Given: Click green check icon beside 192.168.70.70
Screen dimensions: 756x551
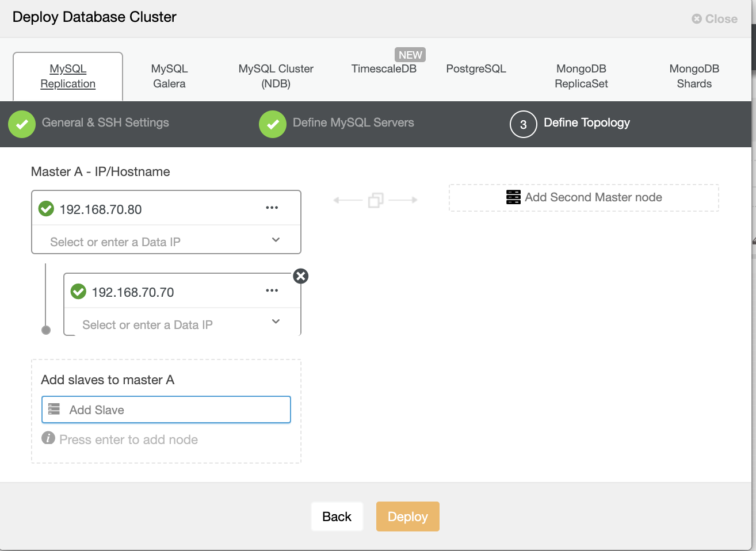Looking at the screenshot, I should click(x=78, y=291).
